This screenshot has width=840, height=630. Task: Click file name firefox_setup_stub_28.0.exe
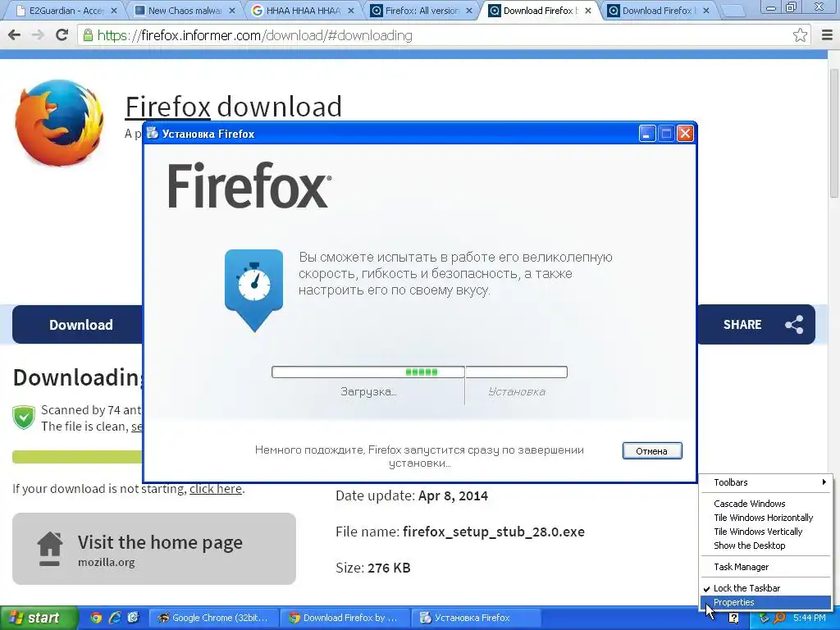click(493, 532)
